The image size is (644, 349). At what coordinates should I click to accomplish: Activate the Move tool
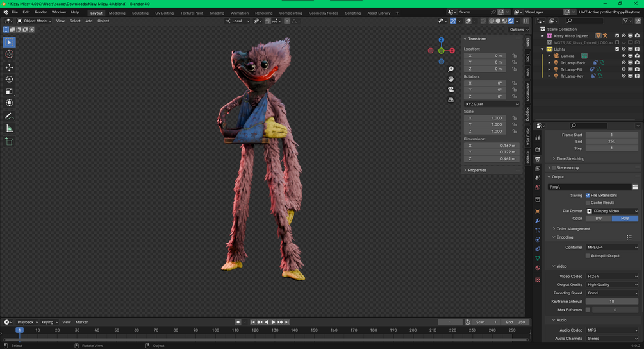click(x=10, y=67)
